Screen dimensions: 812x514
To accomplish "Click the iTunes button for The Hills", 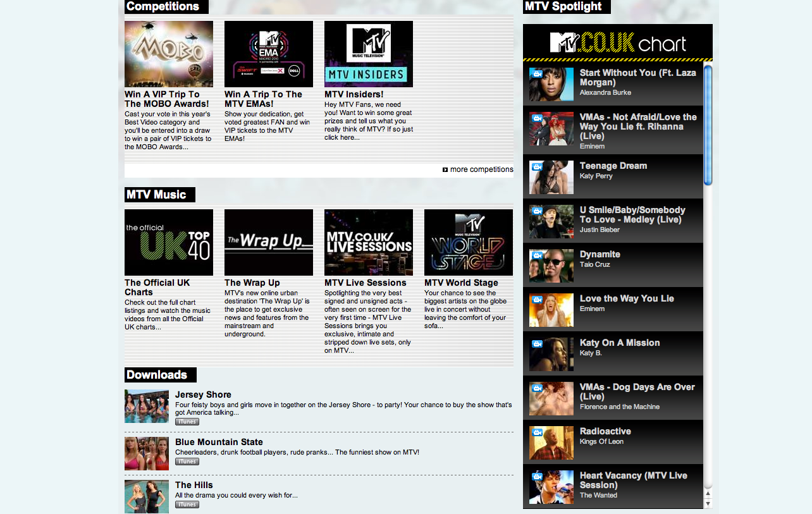I will tap(187, 504).
